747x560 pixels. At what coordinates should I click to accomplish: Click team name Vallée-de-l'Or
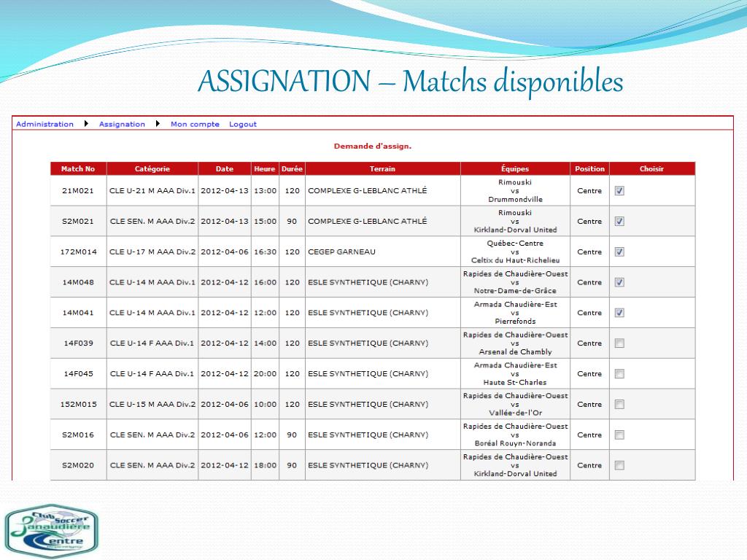point(515,413)
